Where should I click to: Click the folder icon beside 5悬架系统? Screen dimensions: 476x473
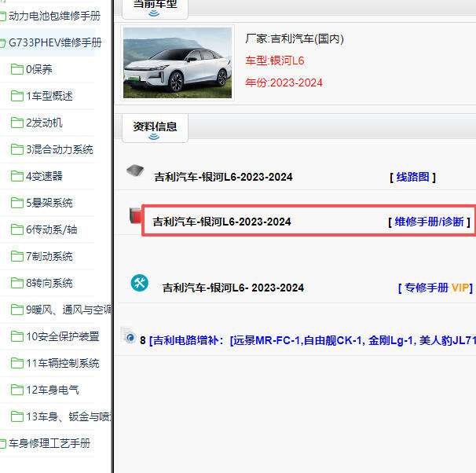click(17, 203)
